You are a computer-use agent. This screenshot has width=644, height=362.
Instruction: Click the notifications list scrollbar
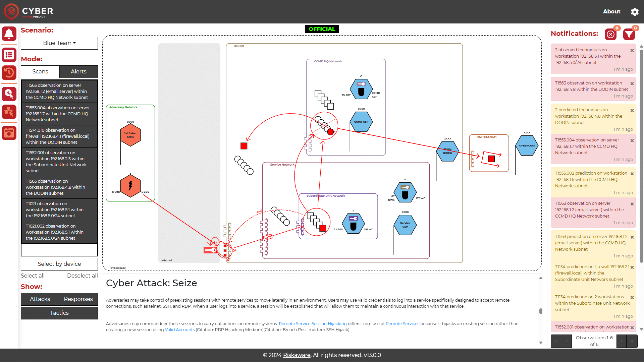click(x=641, y=156)
